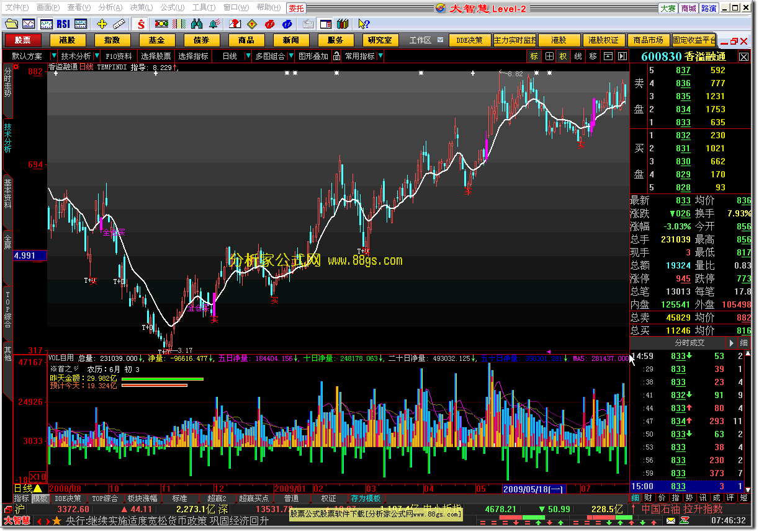Click the 港股权证 workspace button

coord(603,40)
